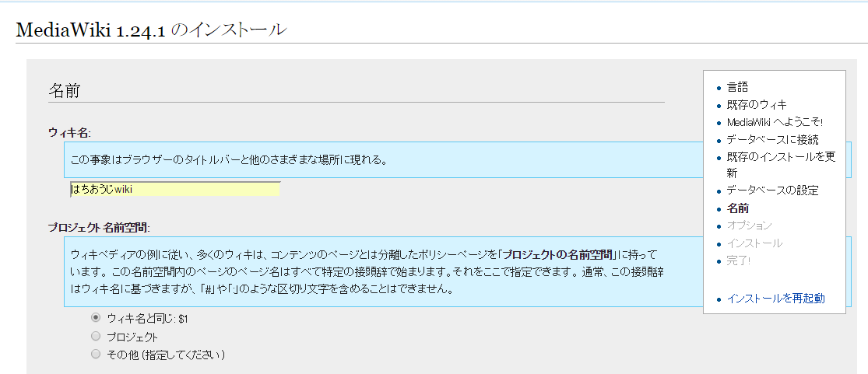The image size is (868, 374).
Task: Click the ウィキ名 text input field
Action: click(174, 189)
